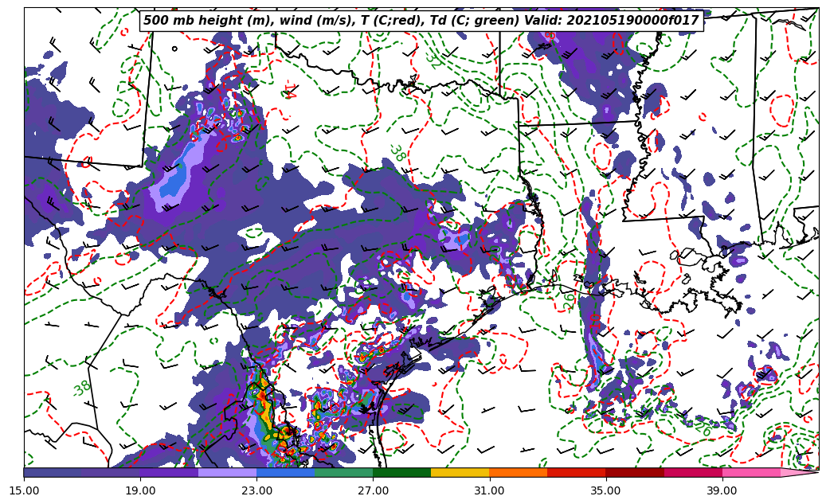Select the gold colorbar segment ending at 31.00
Screen dimensions: 826x504
point(460,472)
